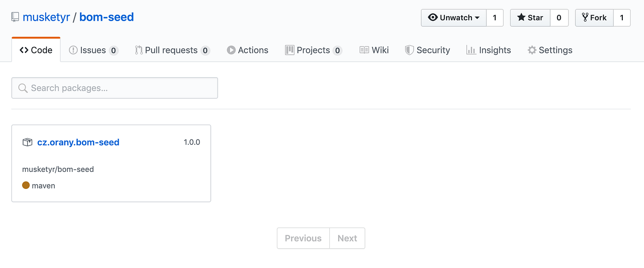Click the eye icon to change watch status

[432, 17]
